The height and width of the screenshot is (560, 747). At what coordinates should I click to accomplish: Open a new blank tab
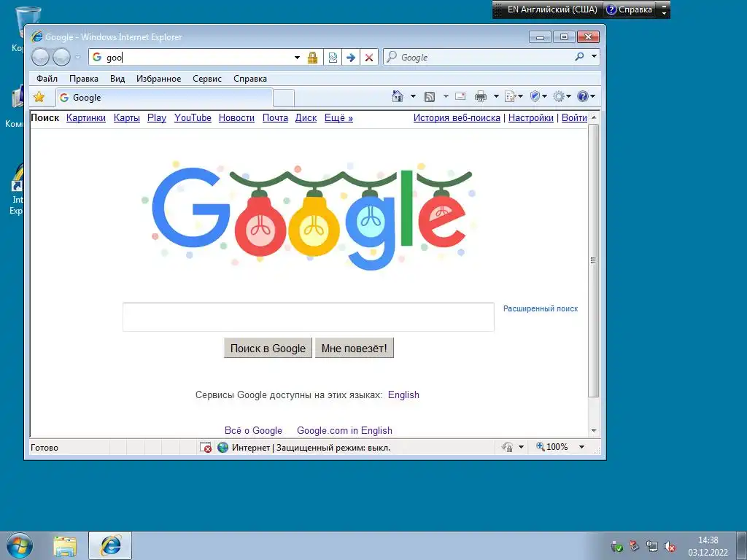[x=284, y=98]
